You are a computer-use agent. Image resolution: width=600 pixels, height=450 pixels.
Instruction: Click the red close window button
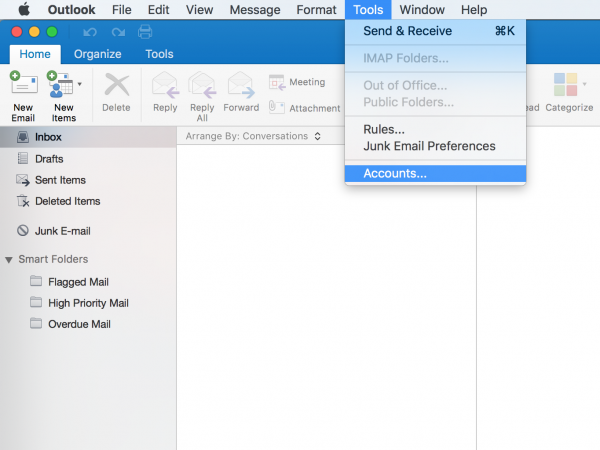16,32
